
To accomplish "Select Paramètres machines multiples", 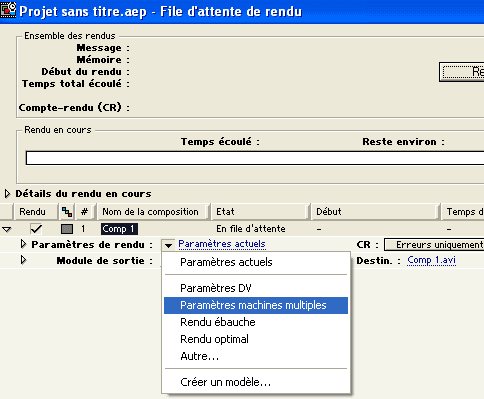I will click(256, 305).
